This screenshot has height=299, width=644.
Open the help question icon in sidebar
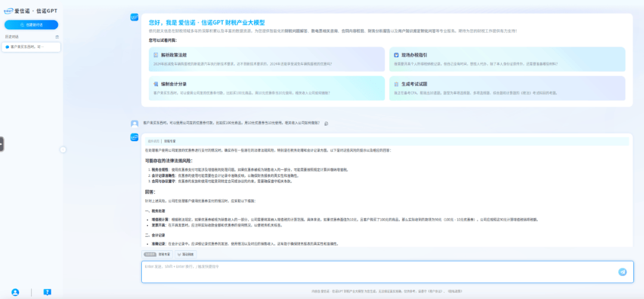pyautogui.click(x=47, y=292)
